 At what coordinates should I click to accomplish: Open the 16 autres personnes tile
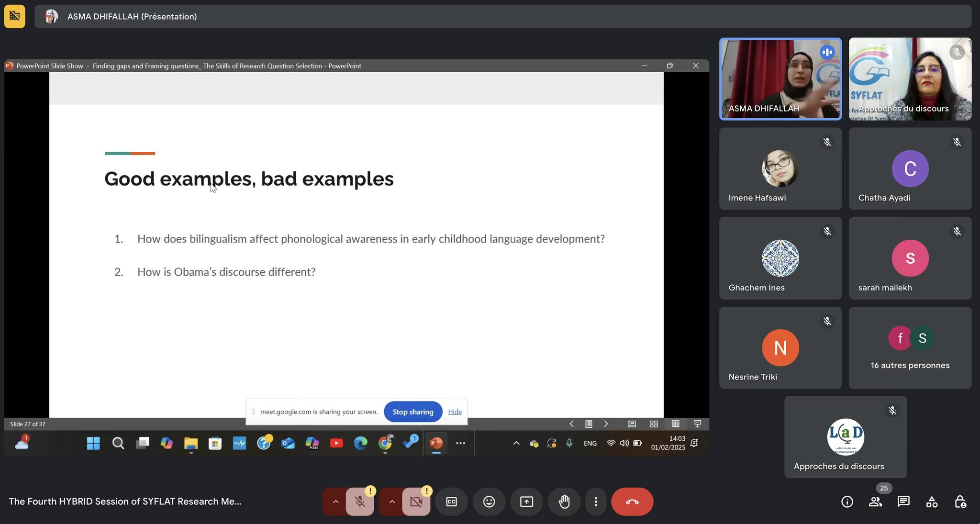pyautogui.click(x=910, y=348)
